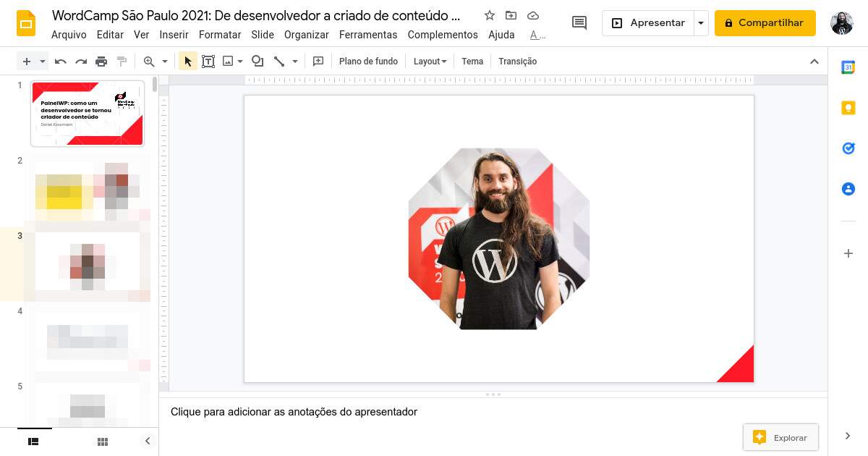Click the Compartilhar button
The width and height of the screenshot is (868, 456).
pyautogui.click(x=765, y=23)
